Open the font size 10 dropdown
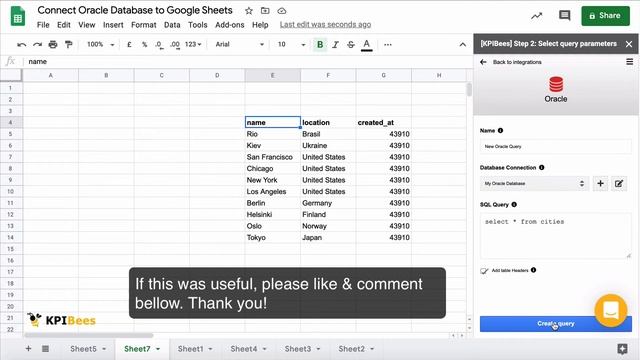 click(291, 44)
